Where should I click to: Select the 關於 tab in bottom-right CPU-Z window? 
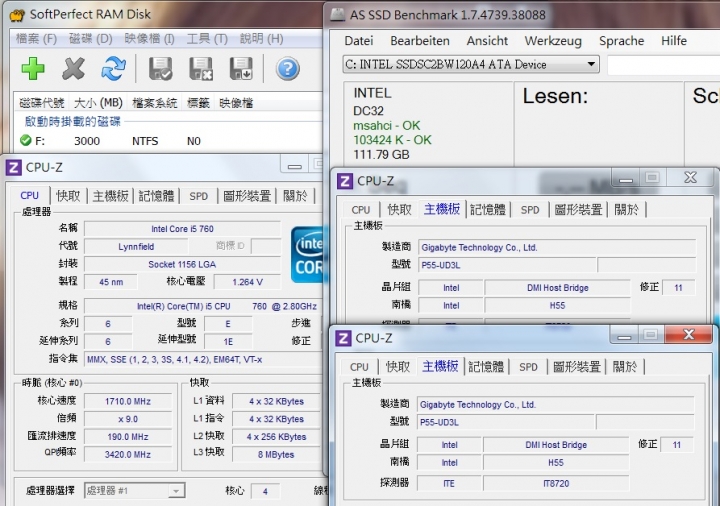click(x=624, y=367)
